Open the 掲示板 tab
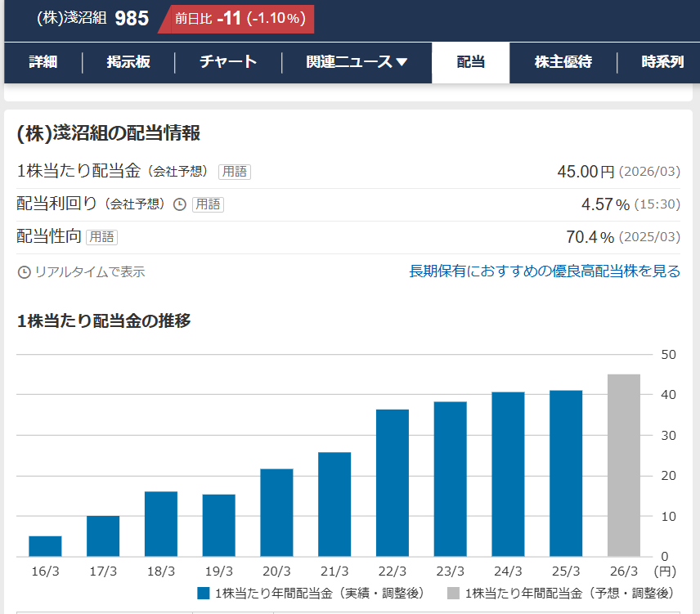The width and height of the screenshot is (700, 614). point(129,62)
